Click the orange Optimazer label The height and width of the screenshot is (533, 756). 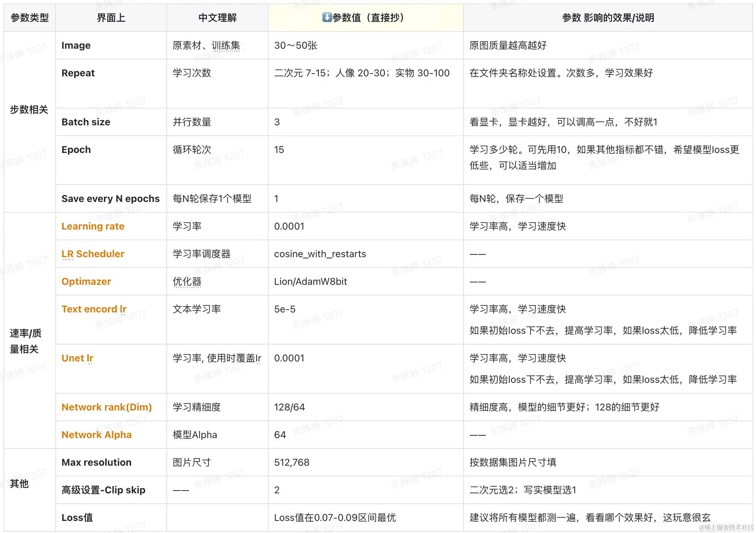(x=86, y=281)
